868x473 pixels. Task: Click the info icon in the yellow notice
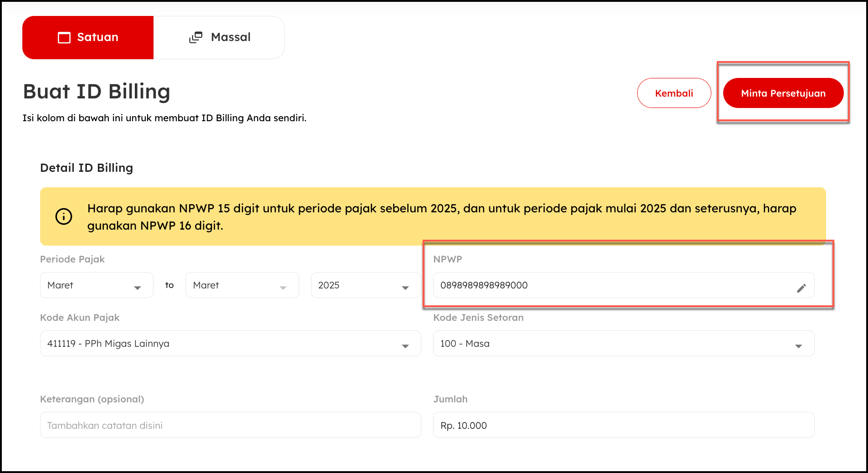click(x=64, y=216)
